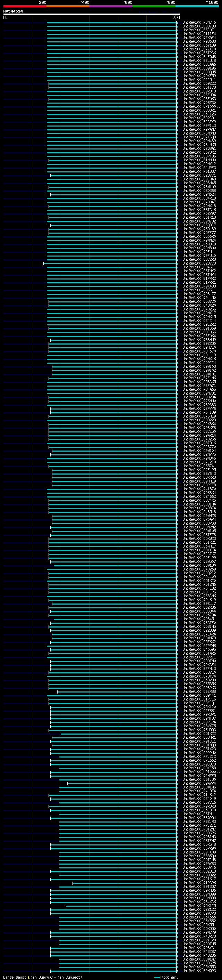Click the green ~80% color legend segment

[x=154, y=7]
